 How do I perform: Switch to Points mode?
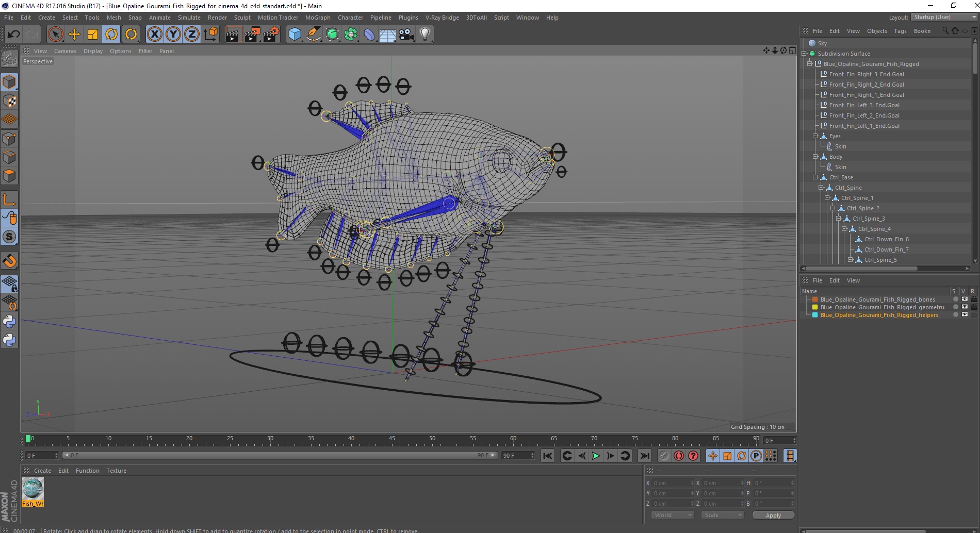[x=9, y=138]
